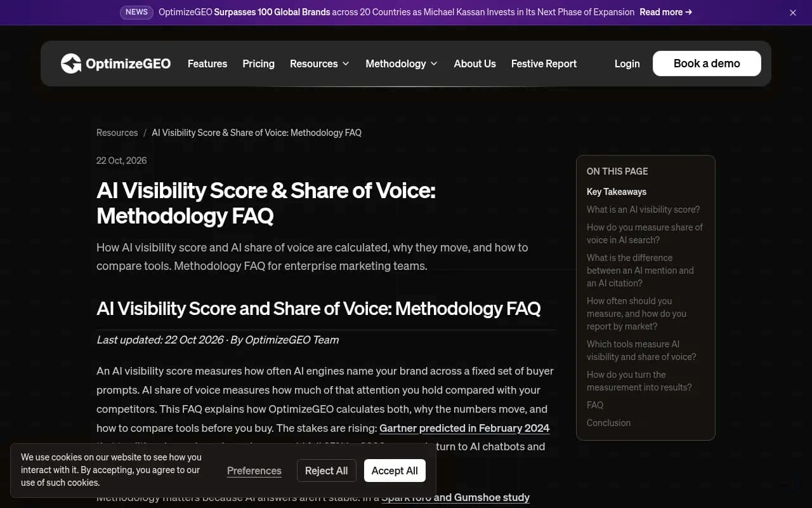Open cookie Preferences
This screenshot has width=812, height=508.
[x=254, y=471]
